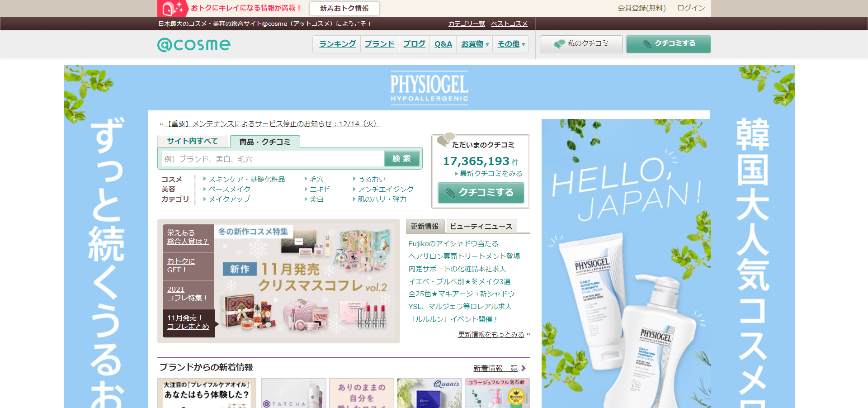Select ニキビ category link

pyautogui.click(x=320, y=189)
